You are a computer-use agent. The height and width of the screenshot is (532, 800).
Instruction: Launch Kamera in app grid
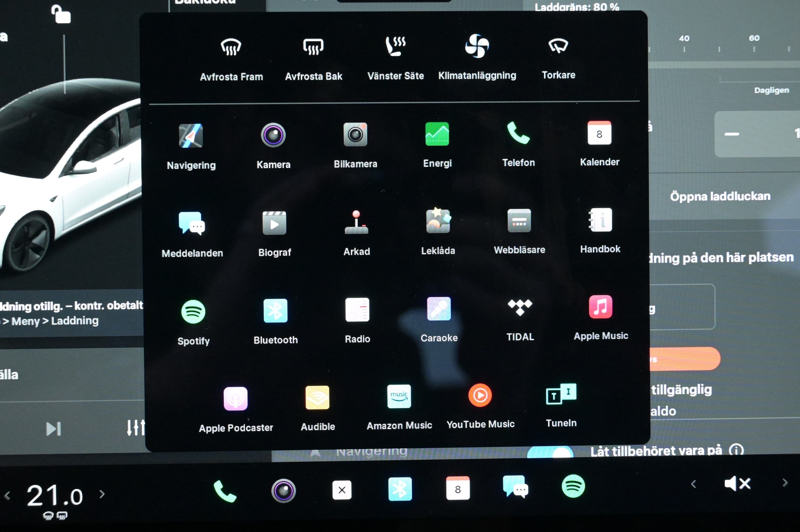[x=273, y=146]
